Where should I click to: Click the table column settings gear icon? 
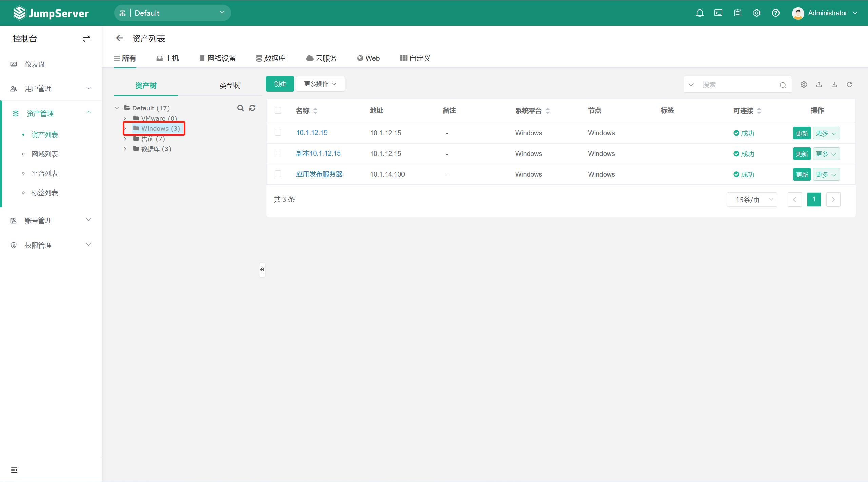click(804, 85)
